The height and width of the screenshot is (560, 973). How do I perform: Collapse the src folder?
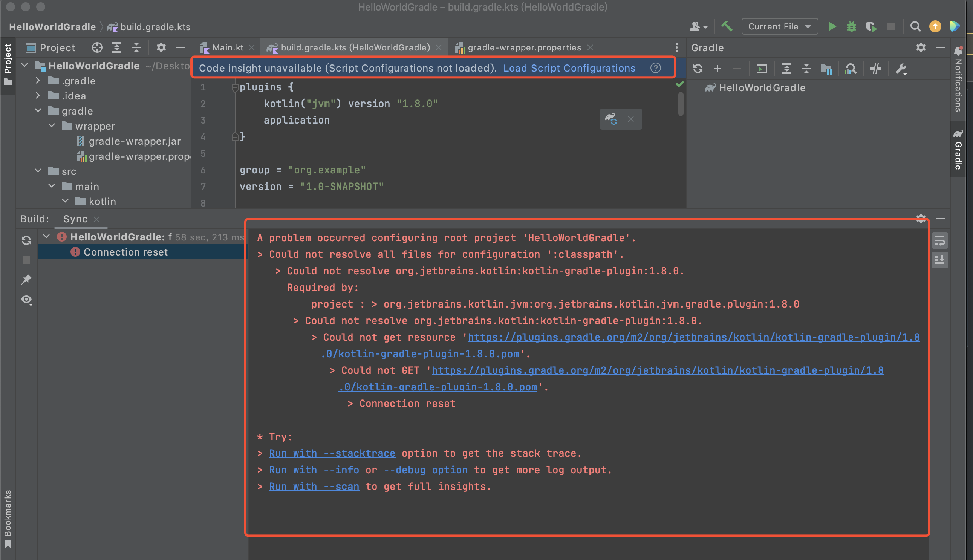[38, 170]
